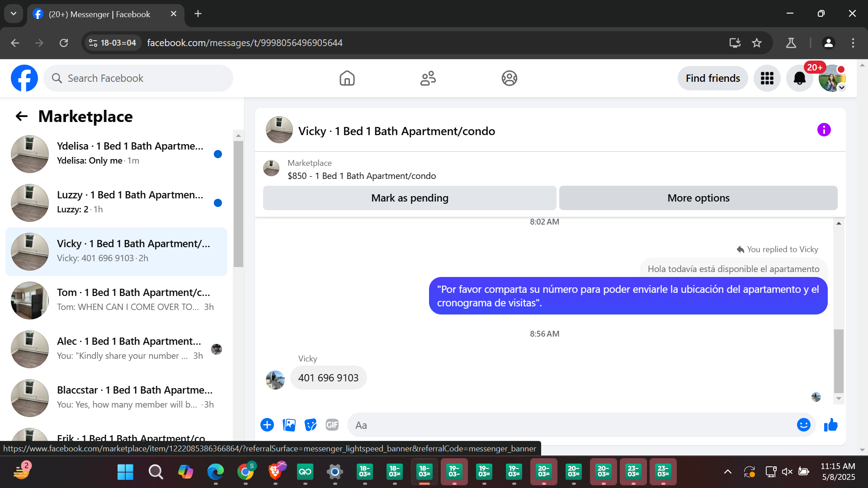Viewport: 868px width, 488px height.
Task: Click the conversation list scrollbar thumb
Action: (x=238, y=203)
